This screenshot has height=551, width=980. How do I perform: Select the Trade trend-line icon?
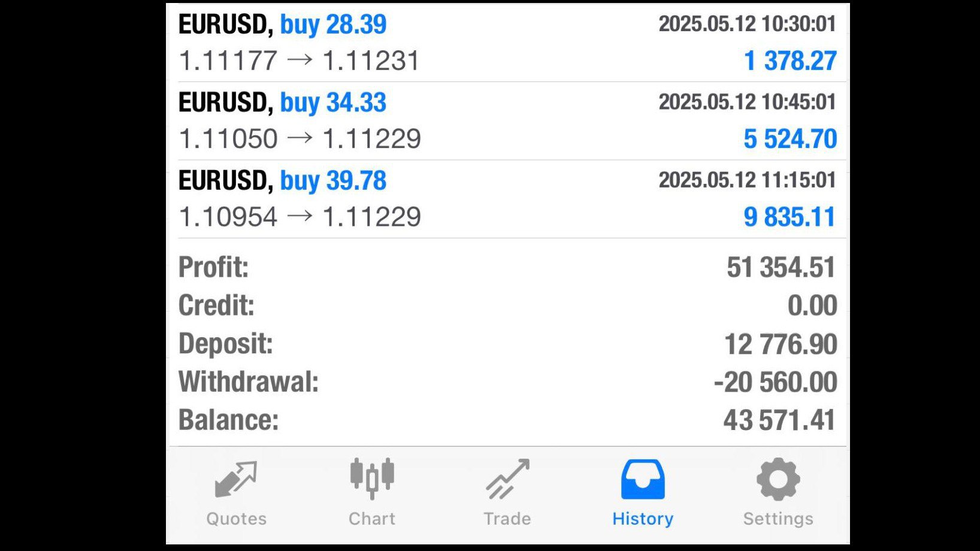(507, 479)
